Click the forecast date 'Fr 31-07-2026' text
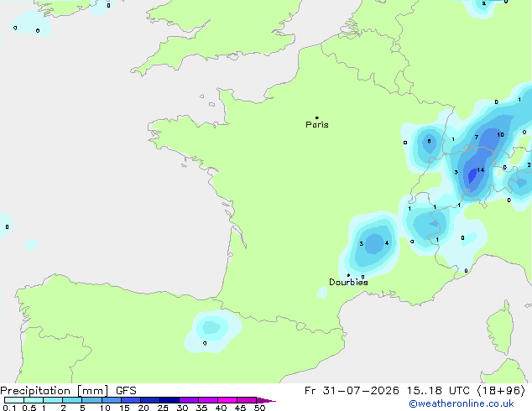Viewport: 532px width, 411px height. click(x=352, y=391)
